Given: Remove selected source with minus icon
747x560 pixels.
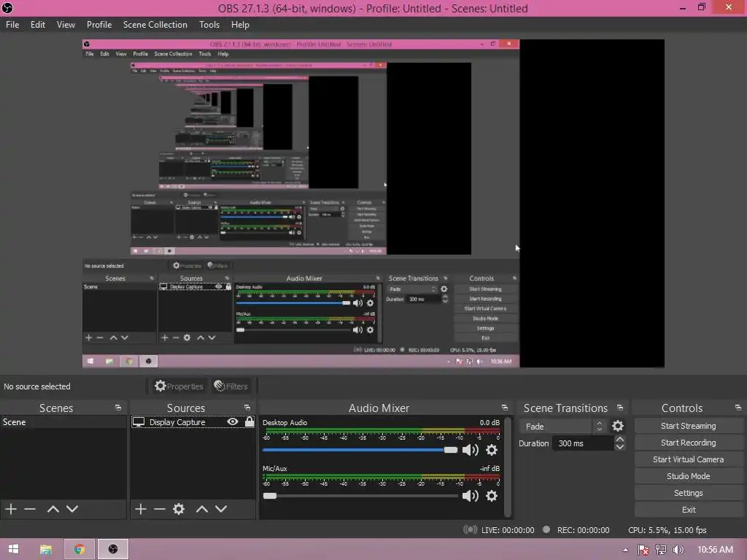Looking at the screenshot, I should pos(160,509).
